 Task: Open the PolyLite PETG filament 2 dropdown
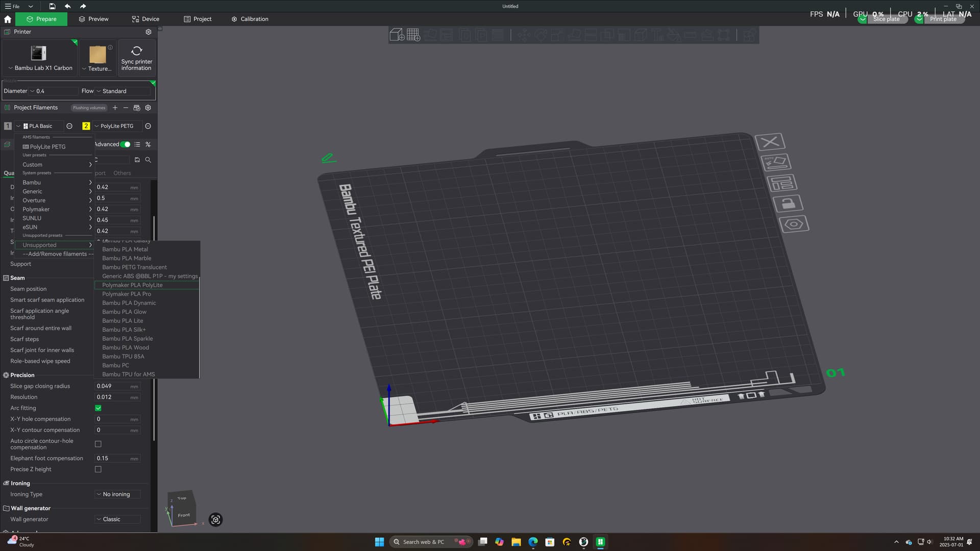(117, 126)
